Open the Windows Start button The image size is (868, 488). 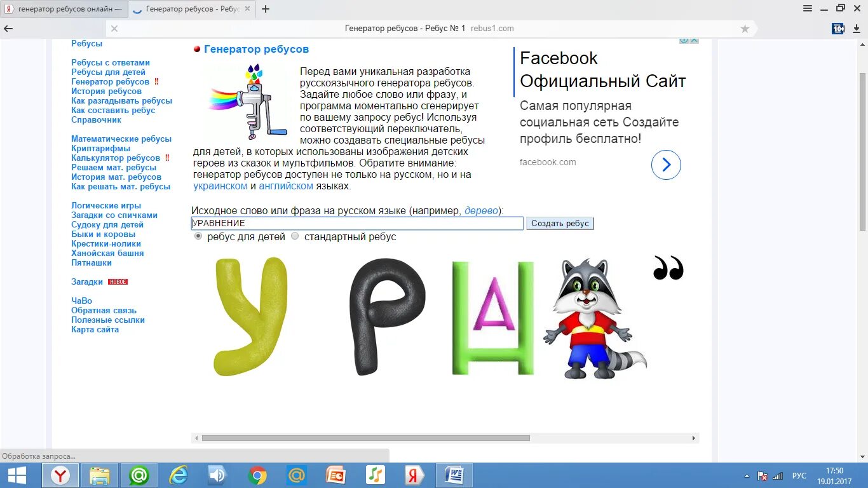[17, 475]
